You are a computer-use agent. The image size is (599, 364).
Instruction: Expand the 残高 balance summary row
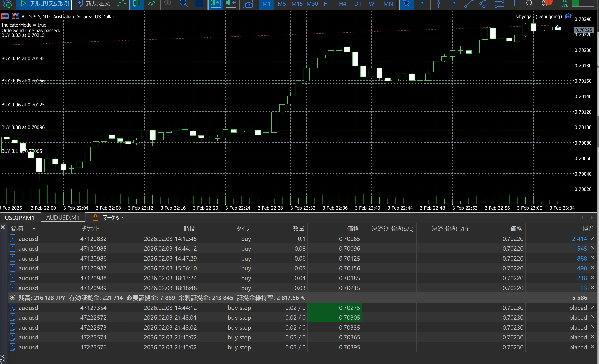click(13, 298)
